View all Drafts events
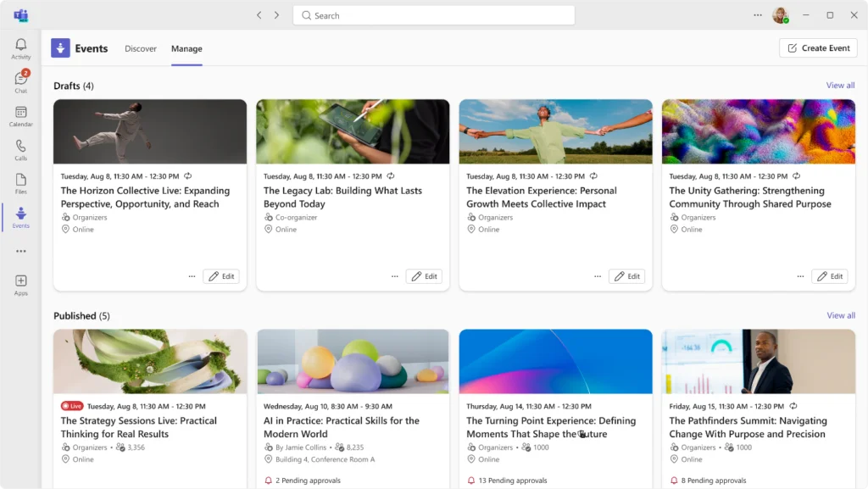The image size is (868, 489). tap(840, 86)
